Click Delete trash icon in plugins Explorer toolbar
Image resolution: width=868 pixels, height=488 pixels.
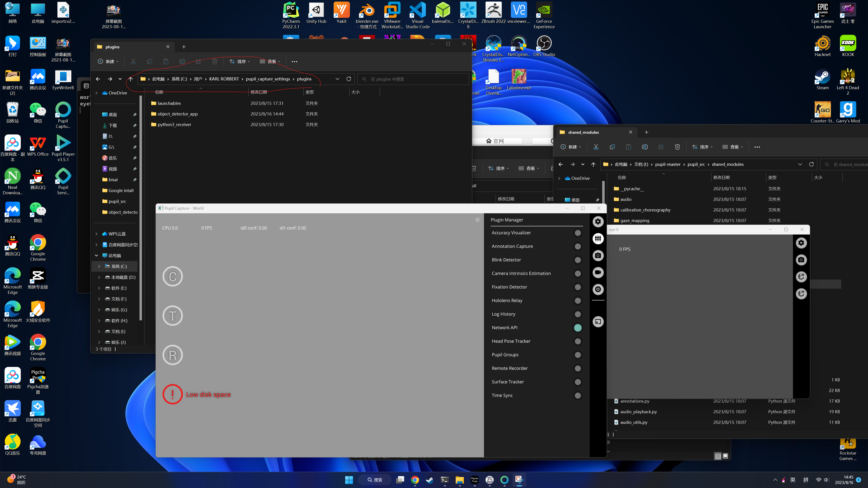[215, 62]
